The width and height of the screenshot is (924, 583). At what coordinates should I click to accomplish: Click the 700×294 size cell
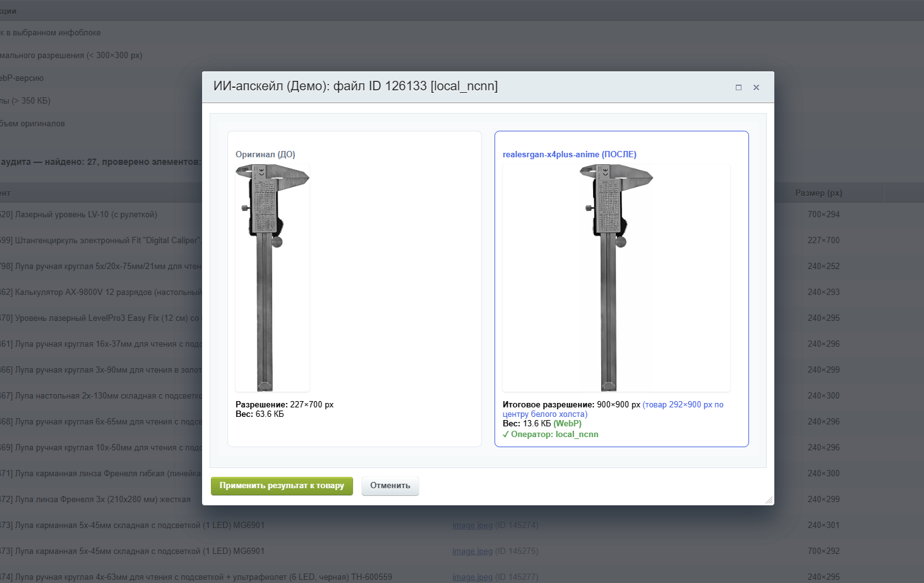click(x=824, y=215)
